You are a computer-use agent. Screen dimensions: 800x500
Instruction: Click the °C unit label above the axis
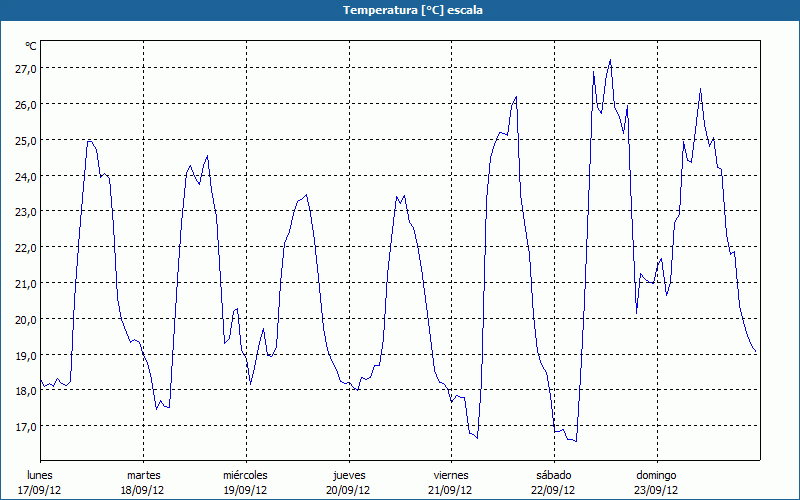pyautogui.click(x=31, y=46)
